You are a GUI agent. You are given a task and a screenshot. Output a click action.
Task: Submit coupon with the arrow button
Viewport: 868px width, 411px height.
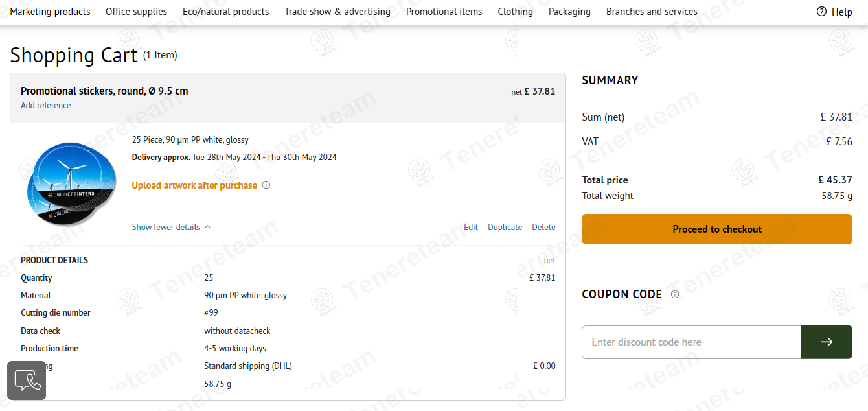826,342
